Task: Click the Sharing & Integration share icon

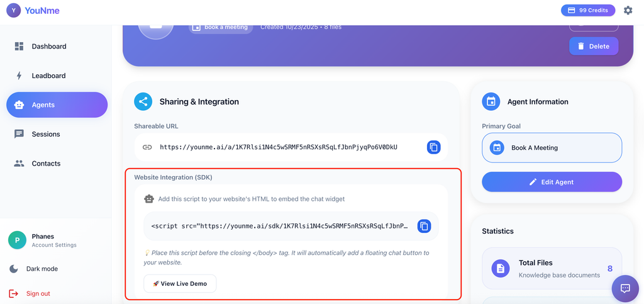Action: tap(143, 101)
